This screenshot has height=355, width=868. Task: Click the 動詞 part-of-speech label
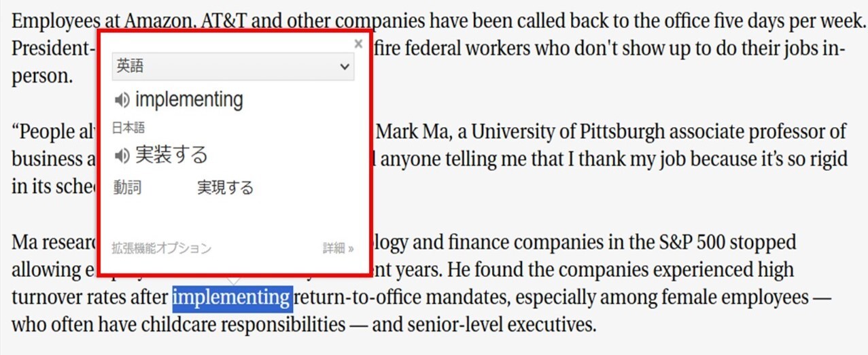127,188
